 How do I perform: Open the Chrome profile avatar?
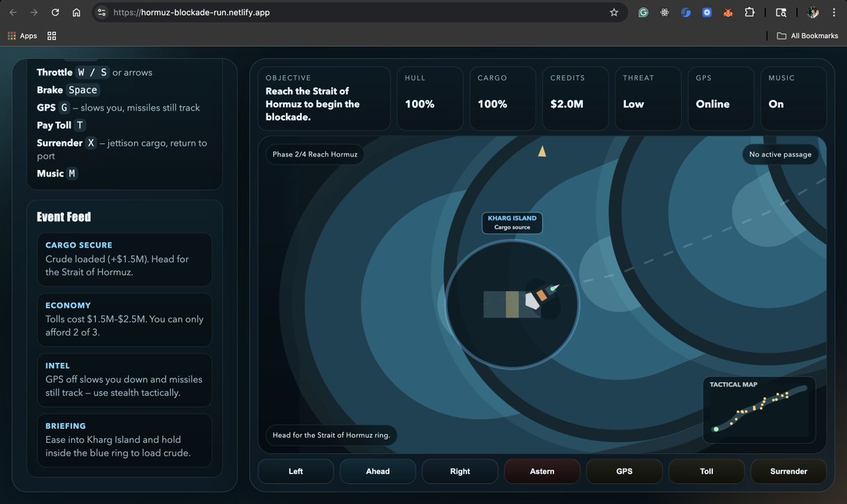coord(813,13)
